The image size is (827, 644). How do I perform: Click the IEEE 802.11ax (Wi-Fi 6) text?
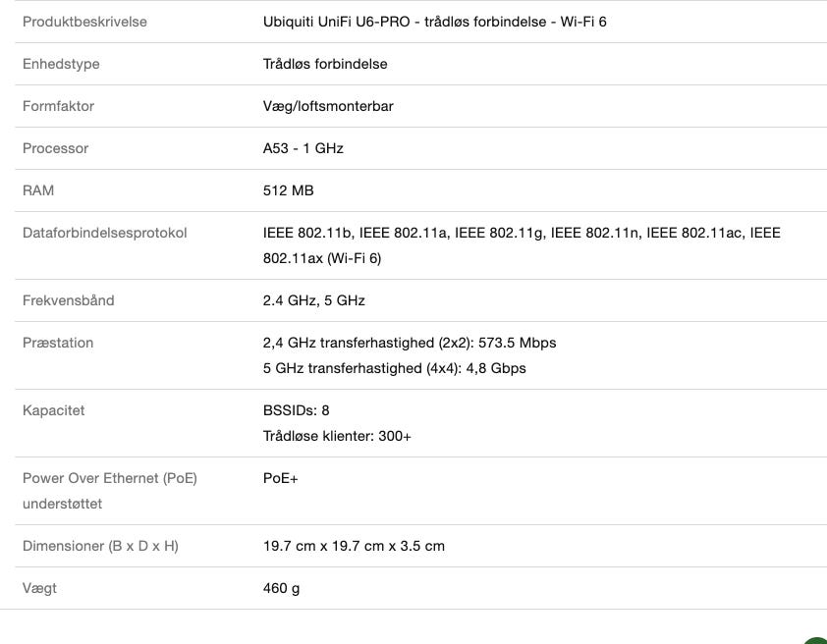(322, 258)
